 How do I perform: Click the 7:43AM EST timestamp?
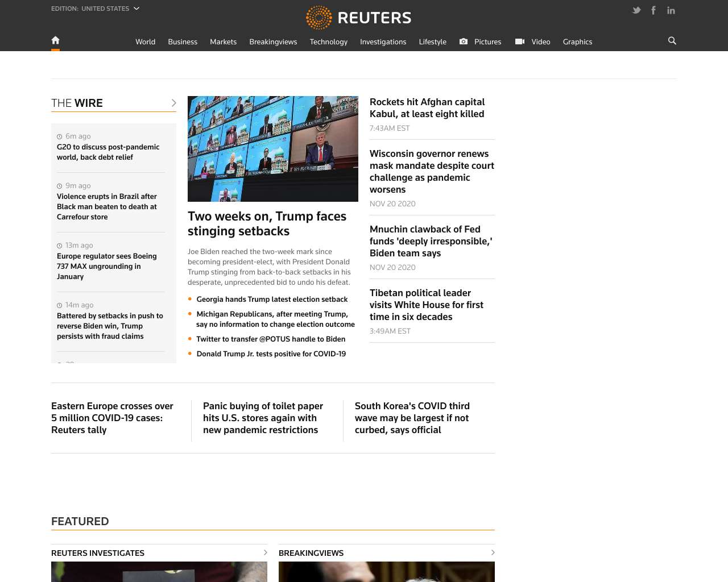click(390, 128)
